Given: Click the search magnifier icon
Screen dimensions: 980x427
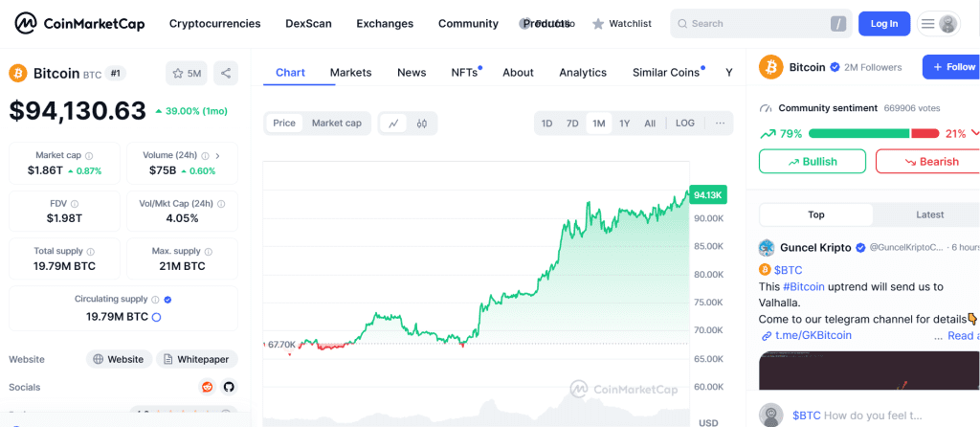Looking at the screenshot, I should pos(681,24).
